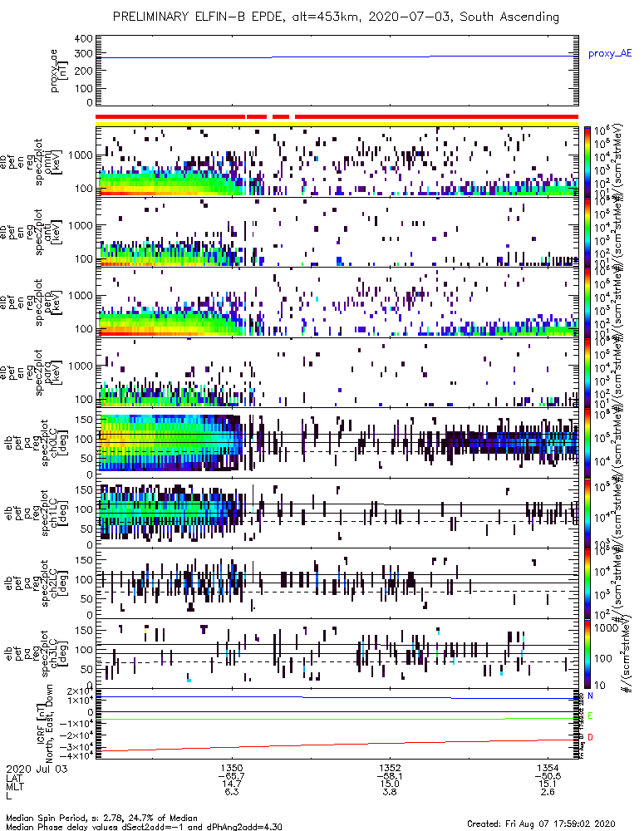Click the MLT row label
This screenshot has height=831, width=644.
coord(15,786)
